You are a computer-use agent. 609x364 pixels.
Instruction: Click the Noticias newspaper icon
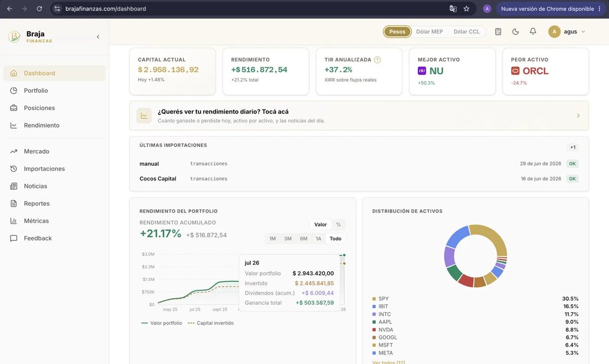14,186
